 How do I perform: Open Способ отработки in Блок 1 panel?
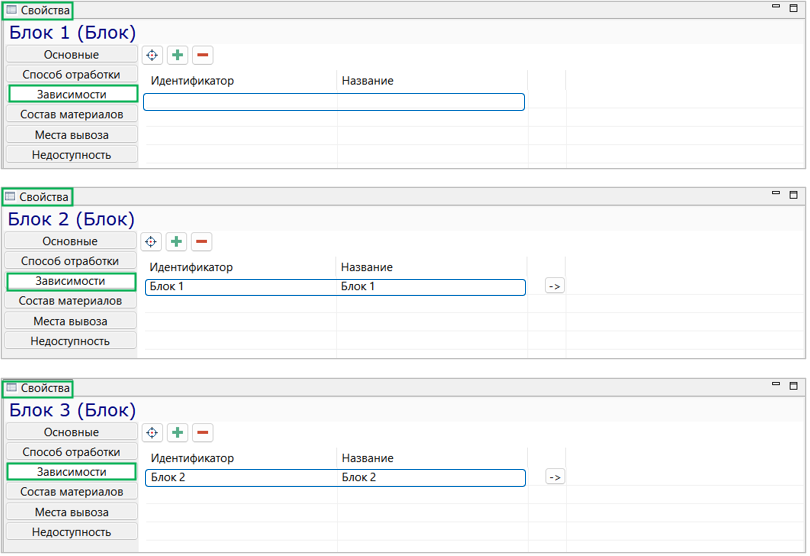tap(72, 74)
